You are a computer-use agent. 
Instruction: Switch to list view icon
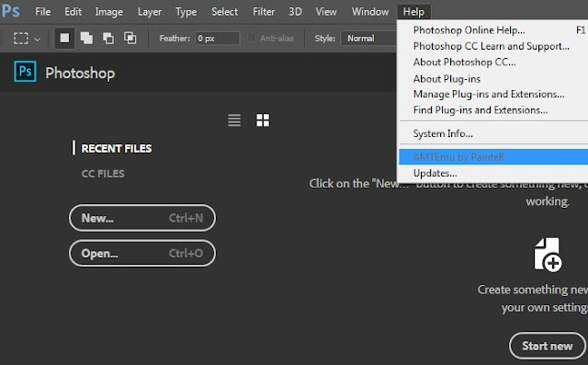[234, 120]
